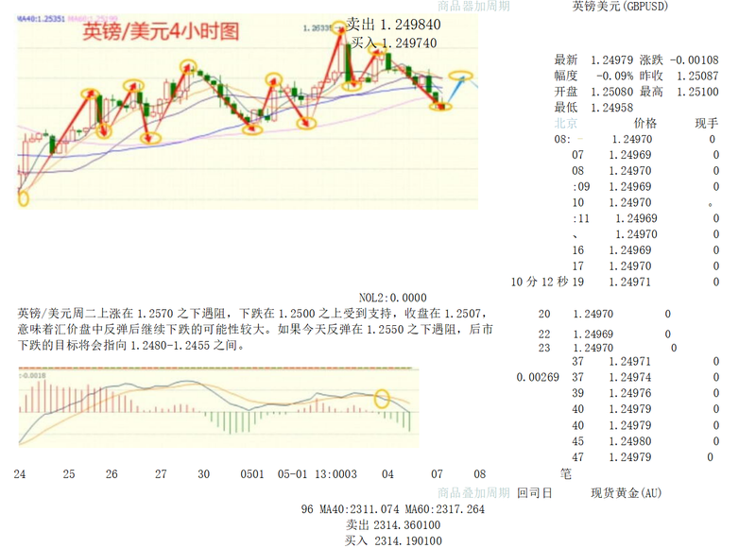Click the 价格 column header
The width and height of the screenshot is (756, 548).
tap(645, 124)
